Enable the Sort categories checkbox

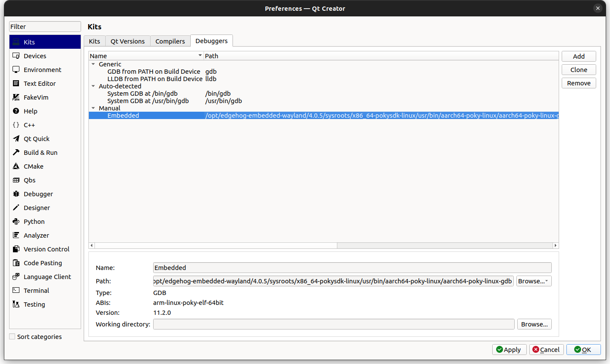click(x=13, y=336)
